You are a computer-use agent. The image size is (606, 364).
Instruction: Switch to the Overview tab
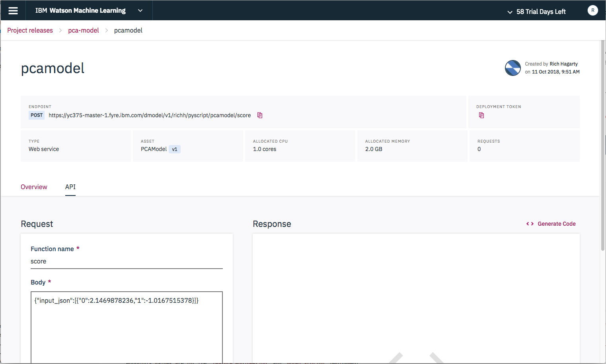(34, 187)
